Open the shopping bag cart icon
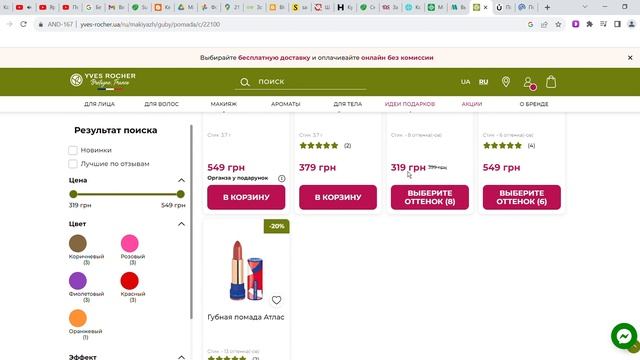640x360 pixels. pos(551,82)
